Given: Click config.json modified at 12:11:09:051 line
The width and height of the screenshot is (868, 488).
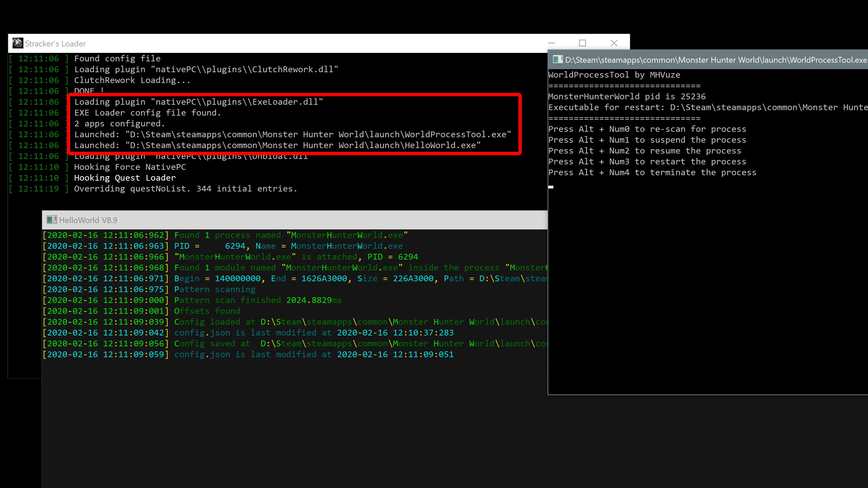Looking at the screenshot, I should [314, 354].
